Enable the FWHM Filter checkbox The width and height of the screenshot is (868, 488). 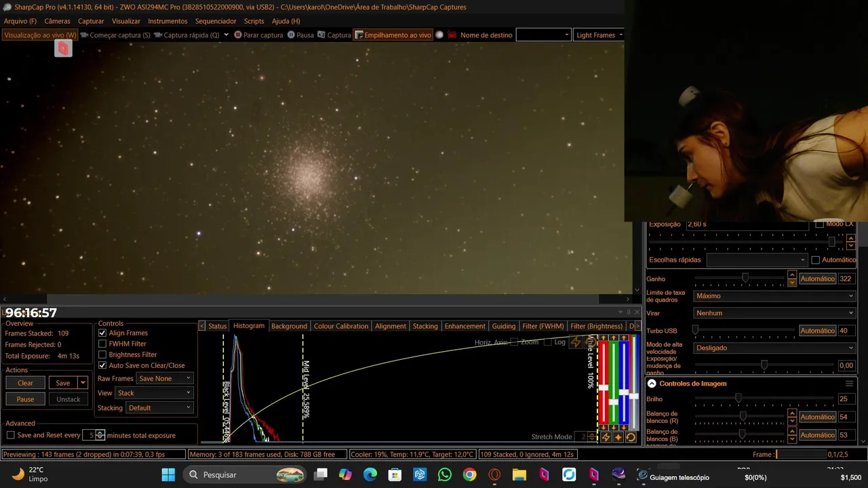point(102,344)
